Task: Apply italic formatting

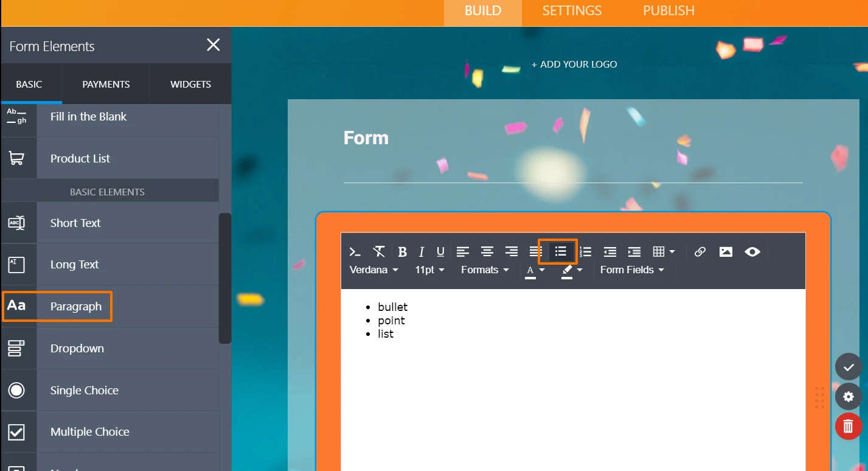Action: (421, 252)
